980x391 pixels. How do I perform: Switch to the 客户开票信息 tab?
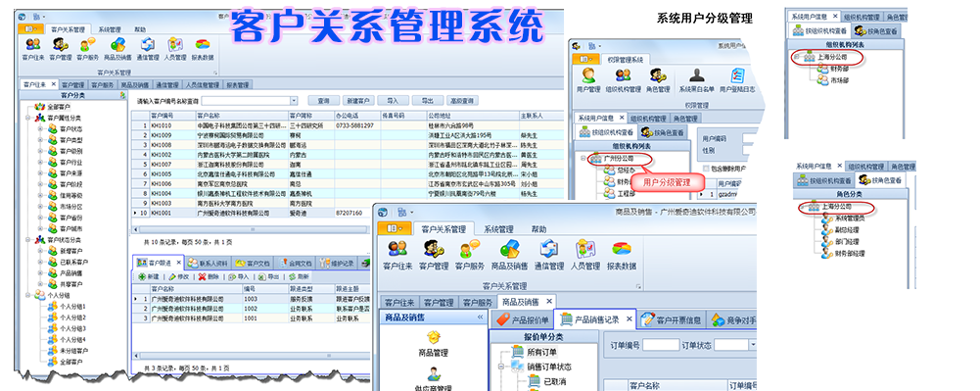pos(671,319)
